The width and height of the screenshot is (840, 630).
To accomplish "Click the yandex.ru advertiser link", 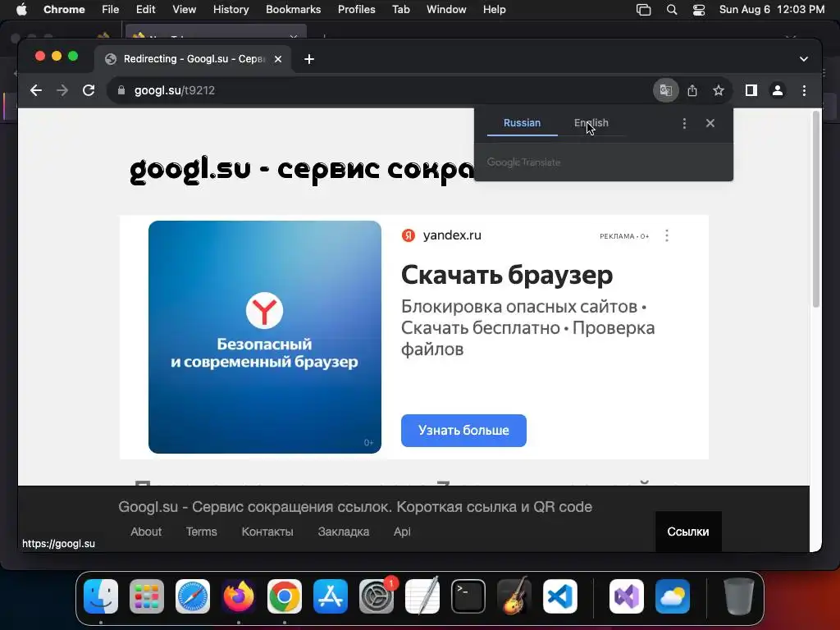I will tap(452, 235).
